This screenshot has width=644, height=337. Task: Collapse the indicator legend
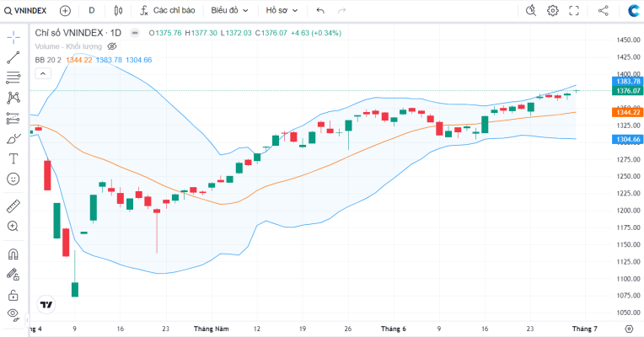(x=43, y=74)
